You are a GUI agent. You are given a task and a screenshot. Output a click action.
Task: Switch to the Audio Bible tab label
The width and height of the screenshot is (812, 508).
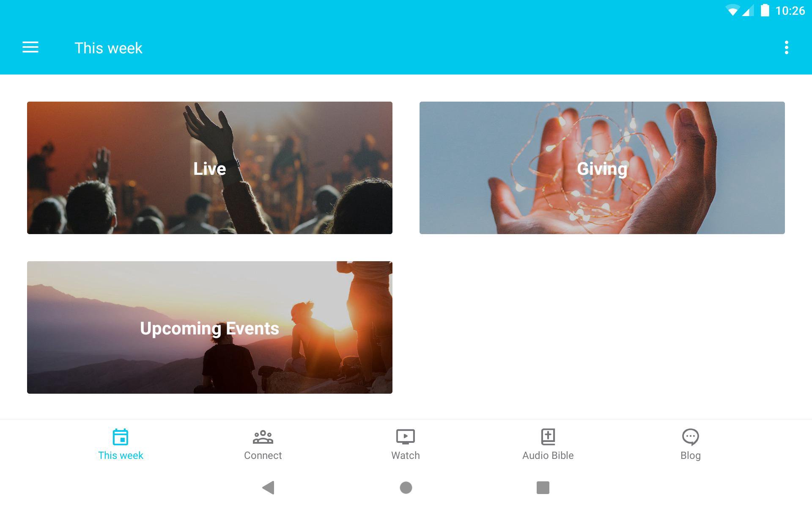[548, 456]
